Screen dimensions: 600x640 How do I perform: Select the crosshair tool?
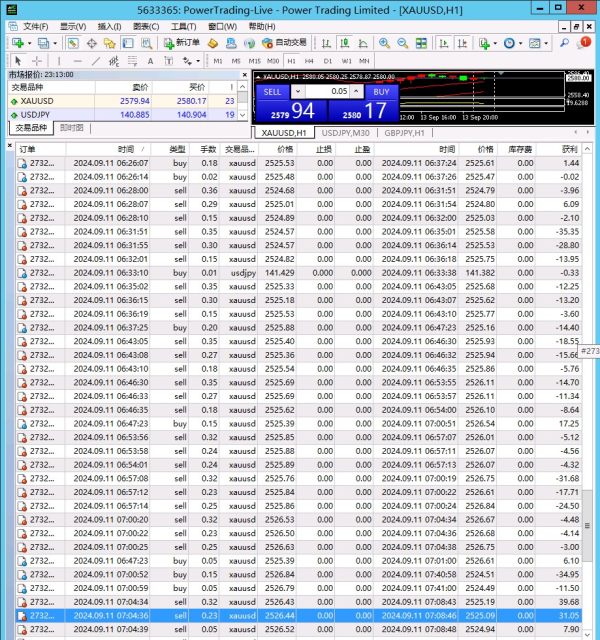(37, 61)
